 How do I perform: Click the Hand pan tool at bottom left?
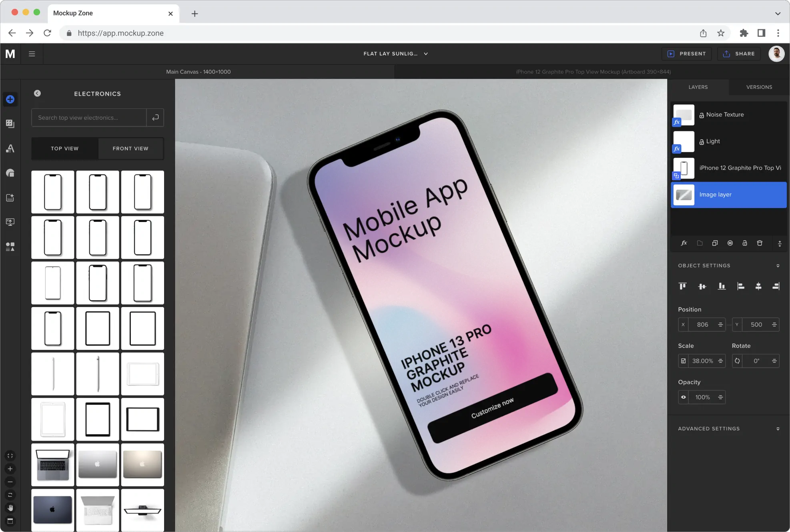pyautogui.click(x=10, y=508)
